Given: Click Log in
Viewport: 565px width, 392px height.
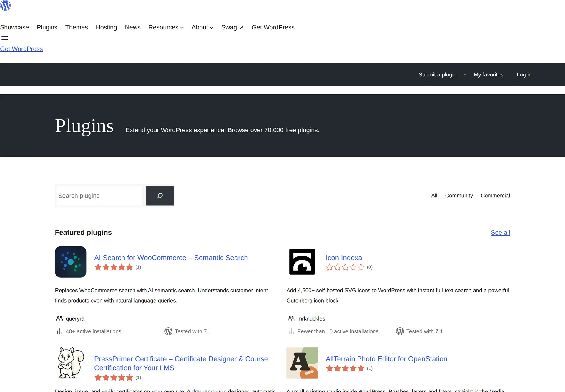Looking at the screenshot, I should click(x=524, y=75).
